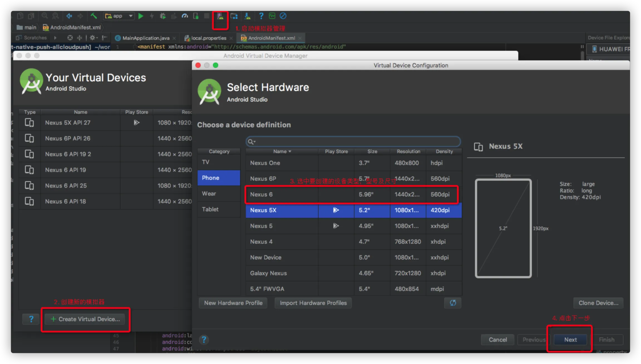Click the Navigate Back arrow icon

69,16
